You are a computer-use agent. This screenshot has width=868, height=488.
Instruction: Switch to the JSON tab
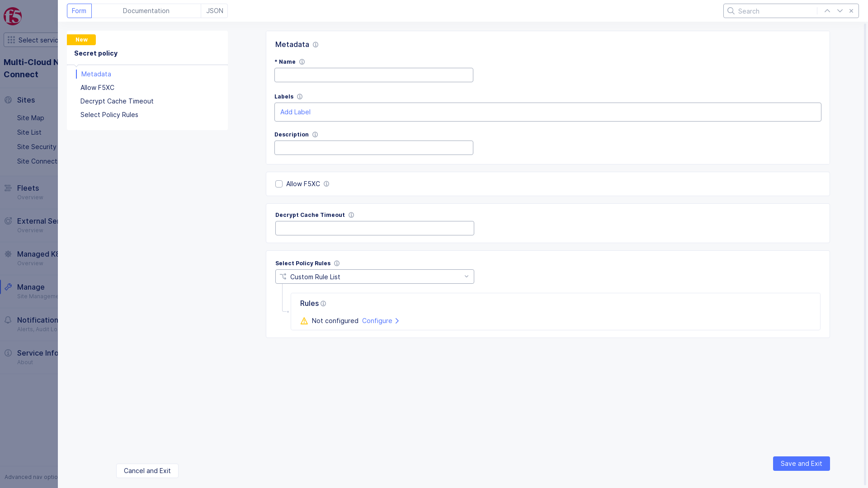click(214, 11)
